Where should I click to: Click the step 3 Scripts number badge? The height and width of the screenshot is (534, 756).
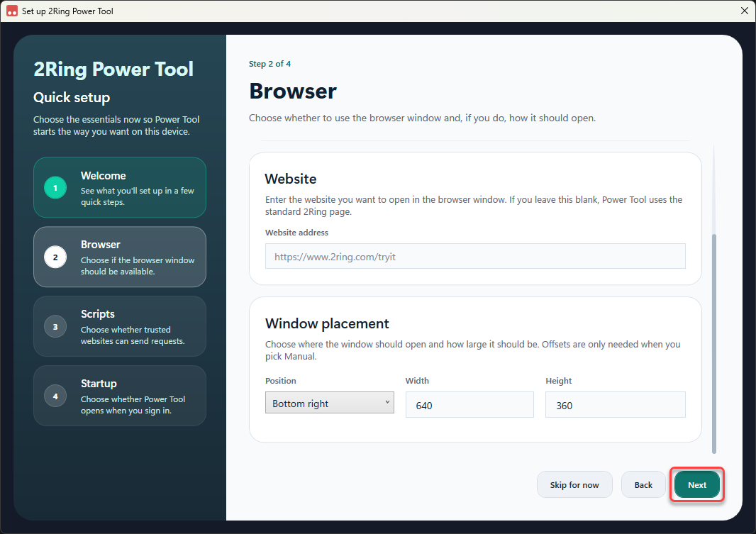pyautogui.click(x=55, y=327)
